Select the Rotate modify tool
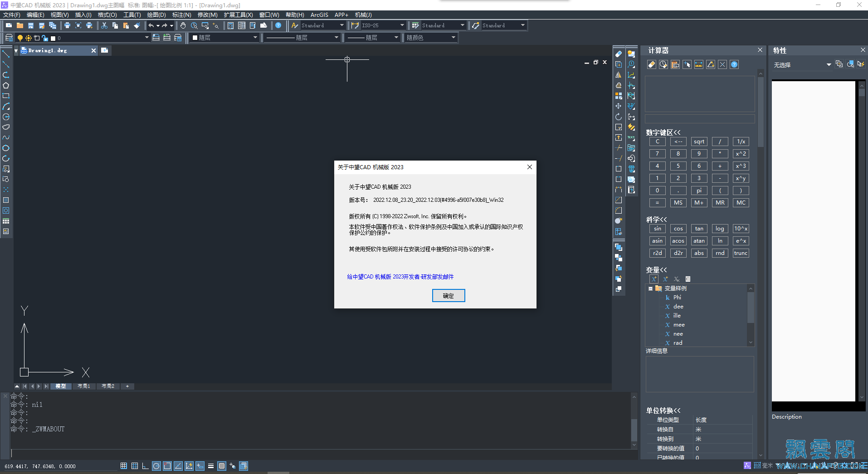Screen dimensions: 868x474 click(619, 117)
